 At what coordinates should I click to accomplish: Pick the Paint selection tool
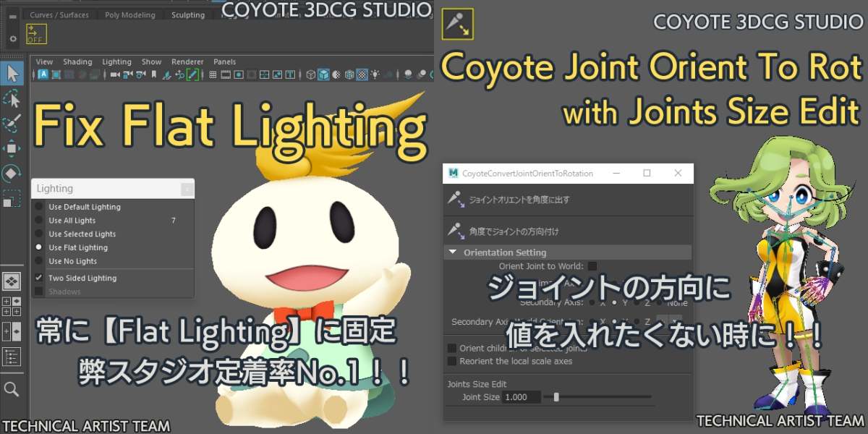(12, 124)
